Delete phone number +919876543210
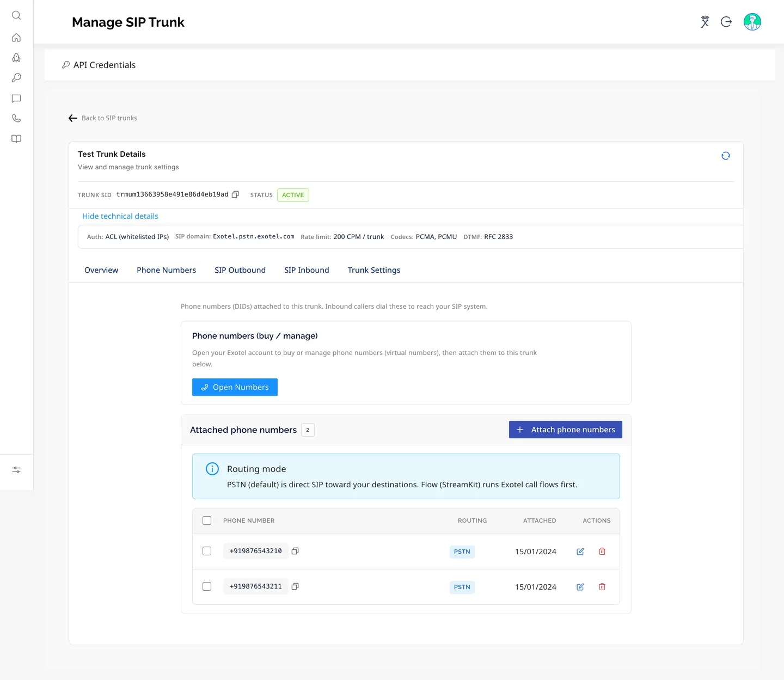The image size is (784, 680). 602,552
